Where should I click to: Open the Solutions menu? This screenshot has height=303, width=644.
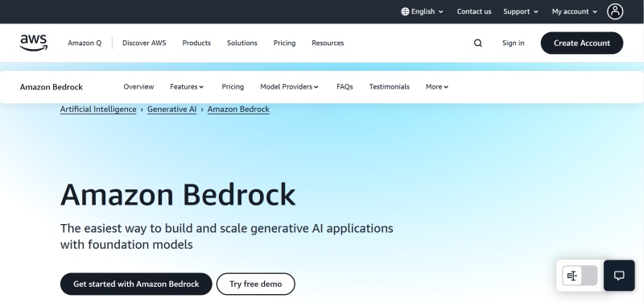coord(242,43)
